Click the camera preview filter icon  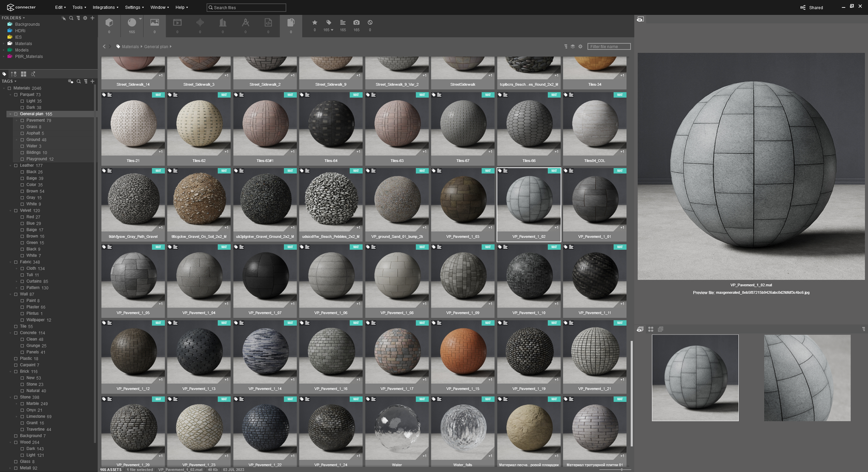click(357, 23)
